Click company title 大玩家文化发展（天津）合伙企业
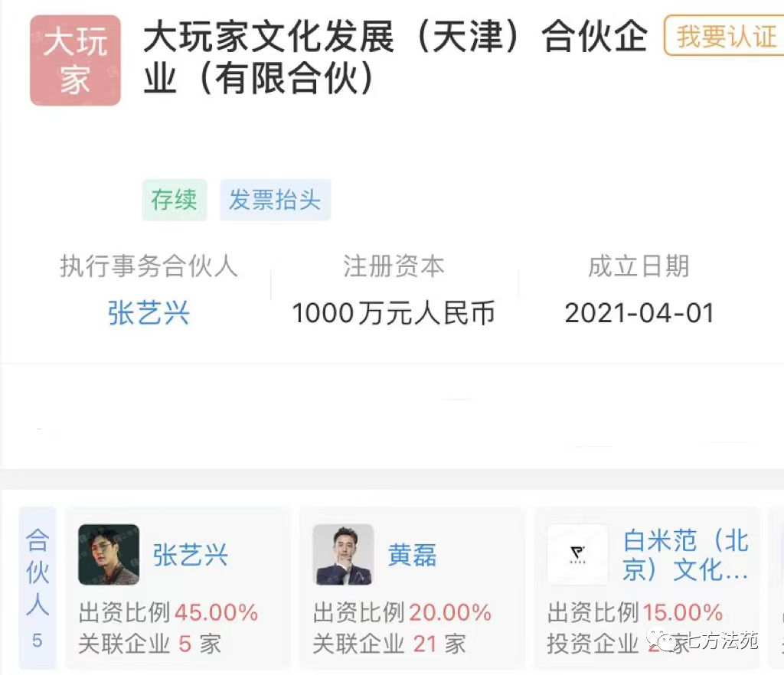784x675 pixels. [x=396, y=57]
